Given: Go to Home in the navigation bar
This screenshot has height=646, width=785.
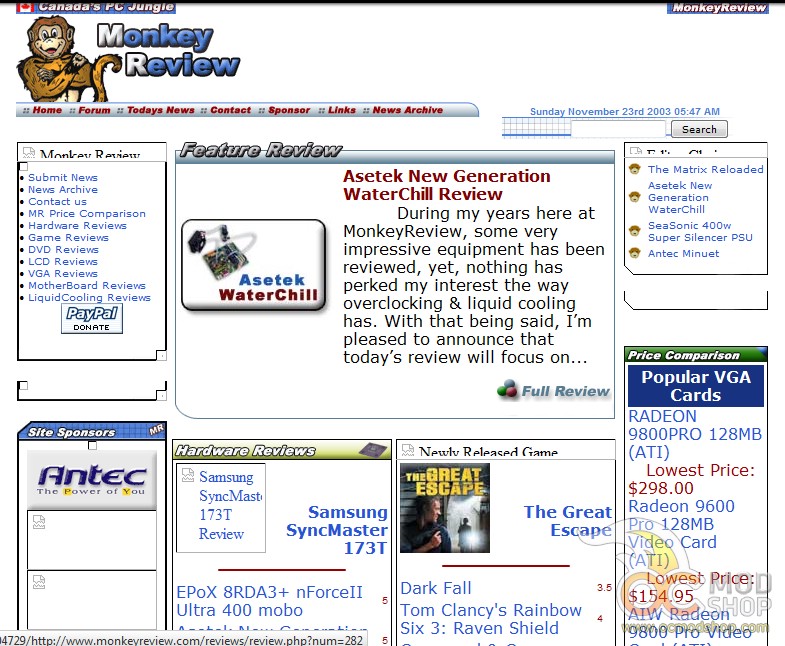Looking at the screenshot, I should pos(47,110).
